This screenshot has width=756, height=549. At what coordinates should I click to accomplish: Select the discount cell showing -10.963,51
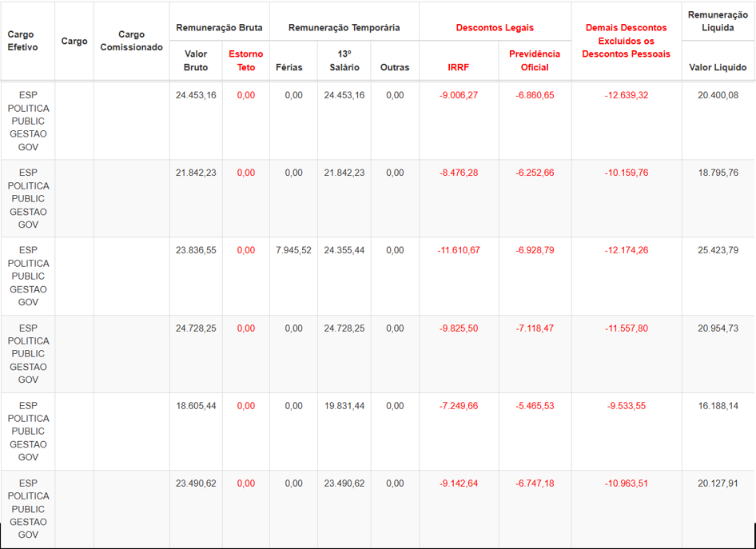pos(626,483)
